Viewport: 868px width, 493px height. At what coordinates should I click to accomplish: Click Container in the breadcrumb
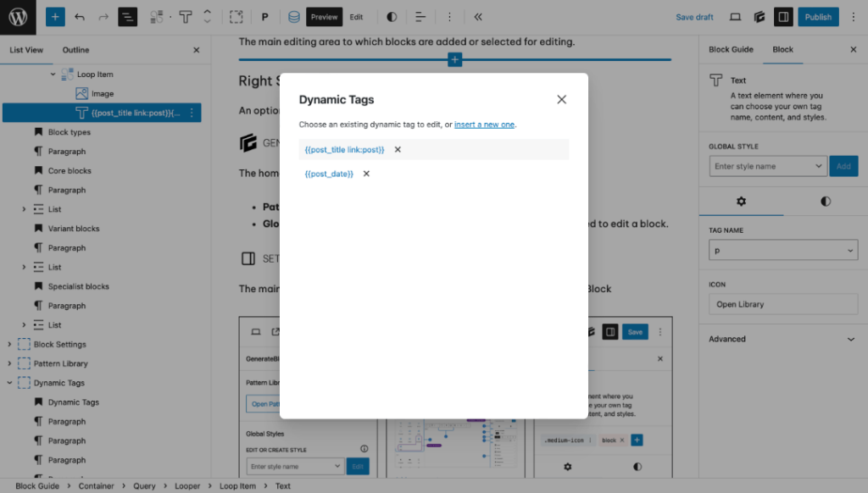coord(96,486)
